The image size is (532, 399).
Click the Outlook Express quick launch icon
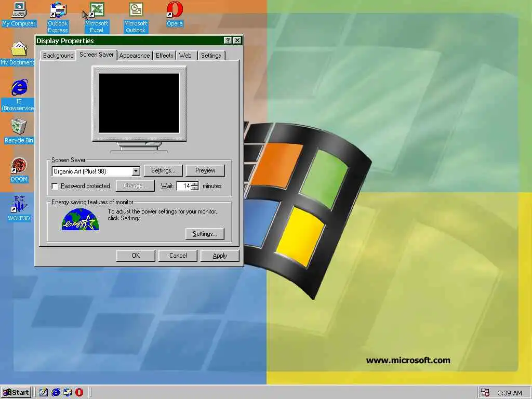click(68, 393)
